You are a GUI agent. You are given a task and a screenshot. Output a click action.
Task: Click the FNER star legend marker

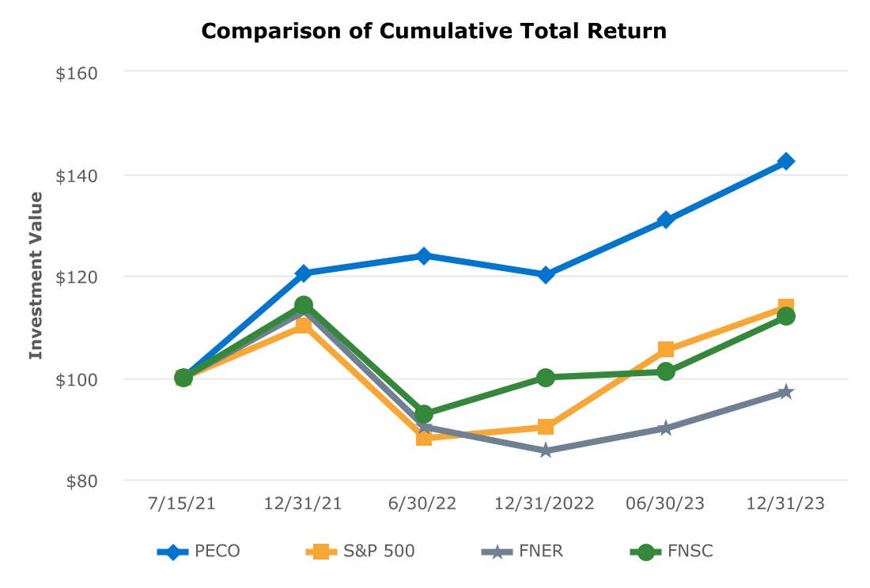click(496, 552)
